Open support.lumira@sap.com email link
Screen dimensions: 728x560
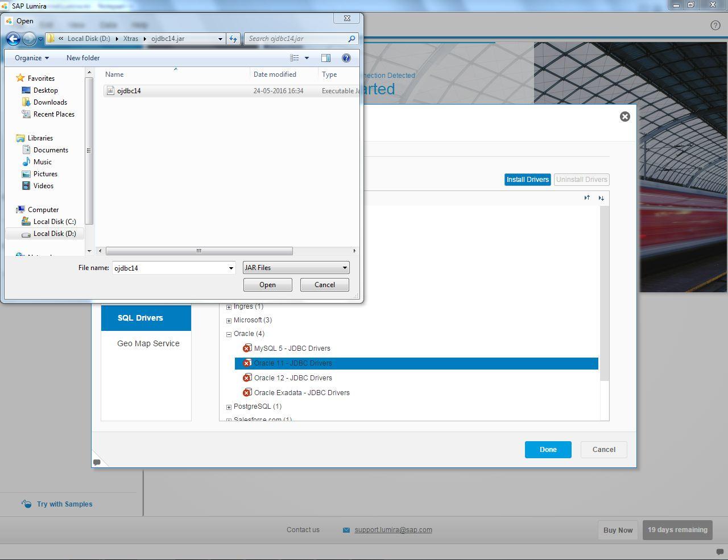coord(393,530)
